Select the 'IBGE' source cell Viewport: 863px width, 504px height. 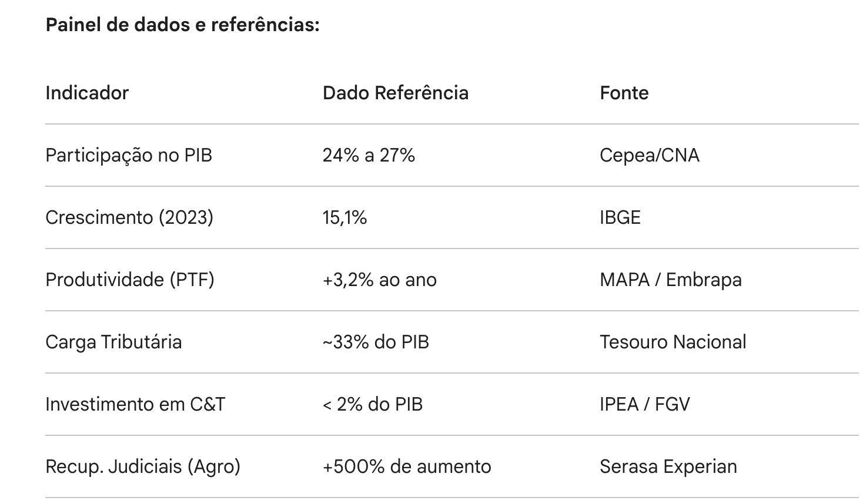[x=620, y=217]
